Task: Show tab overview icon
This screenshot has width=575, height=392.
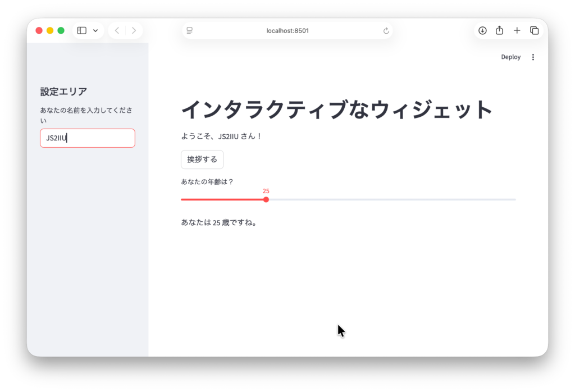Action: point(534,30)
